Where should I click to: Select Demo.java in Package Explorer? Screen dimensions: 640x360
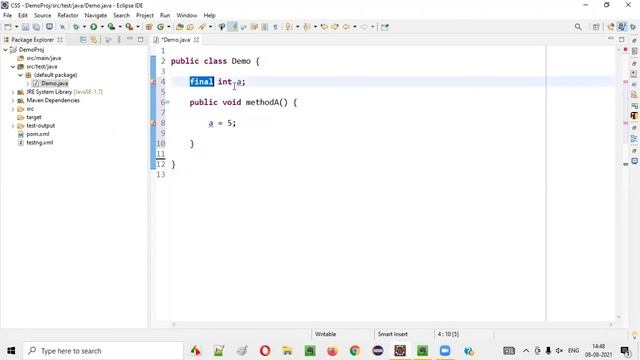[54, 83]
